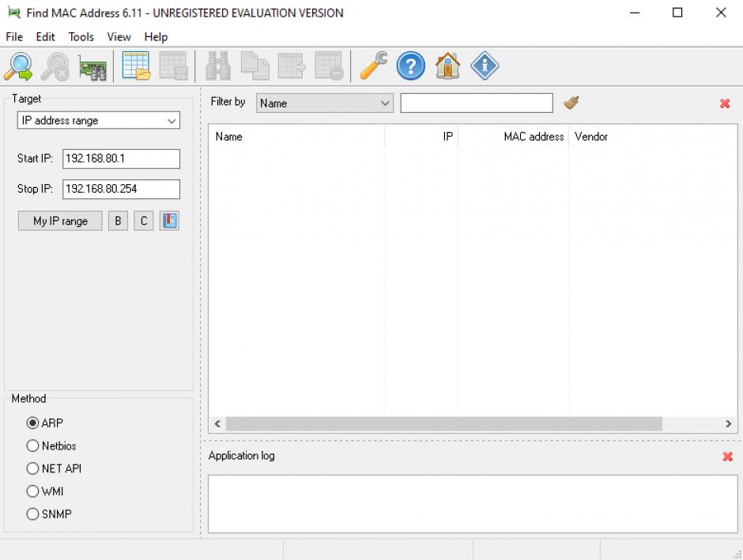The image size is (743, 560).
Task: Sort by the IP column header
Action: click(x=421, y=137)
